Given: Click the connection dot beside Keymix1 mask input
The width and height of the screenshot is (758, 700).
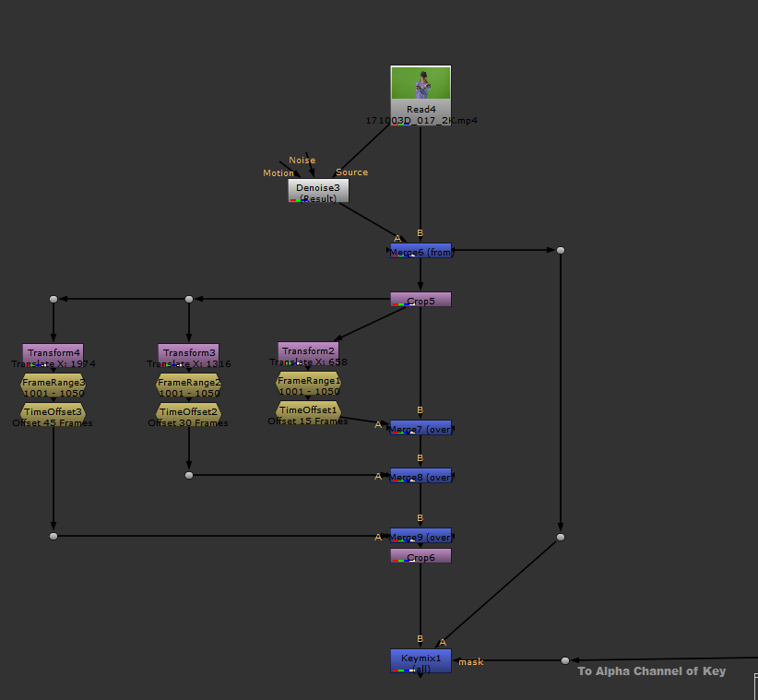Looking at the screenshot, I should 564,660.
